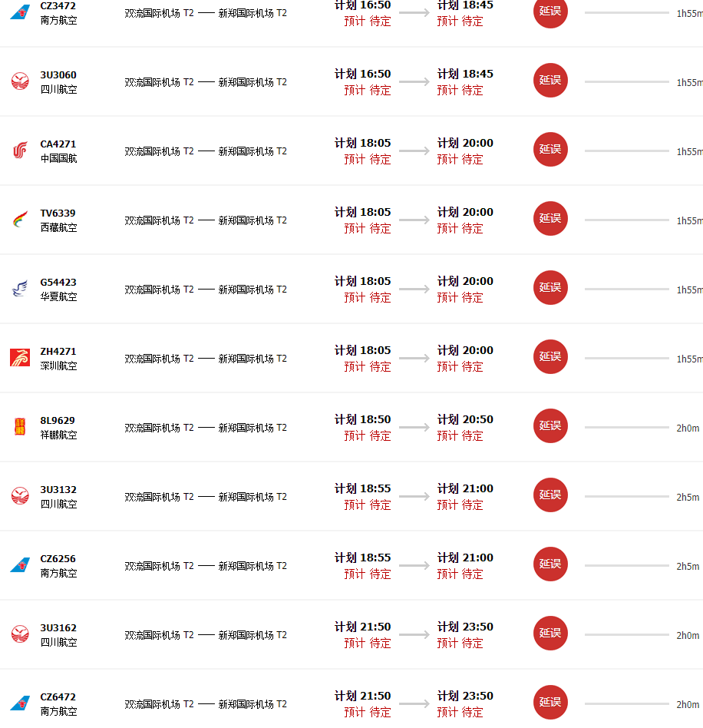Click the Sichuan Airlines logo beside 3U3162
The height and width of the screenshot is (728, 703).
coord(20,634)
